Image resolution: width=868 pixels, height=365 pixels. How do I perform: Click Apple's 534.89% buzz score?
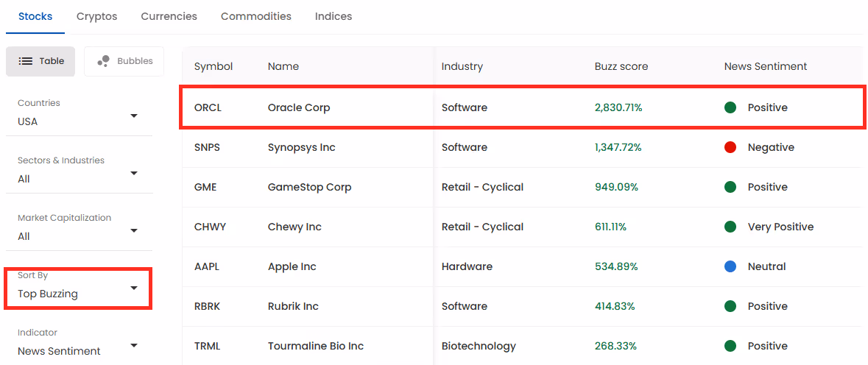(x=616, y=267)
